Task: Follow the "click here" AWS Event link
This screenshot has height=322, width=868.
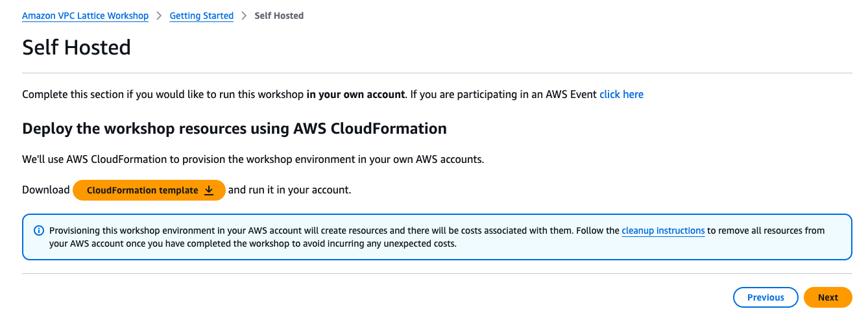Action: (x=621, y=95)
